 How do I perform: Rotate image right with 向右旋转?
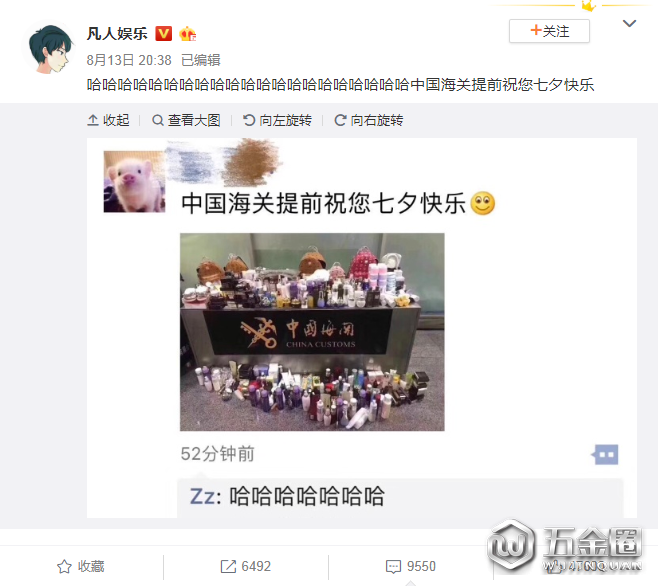click(x=368, y=120)
